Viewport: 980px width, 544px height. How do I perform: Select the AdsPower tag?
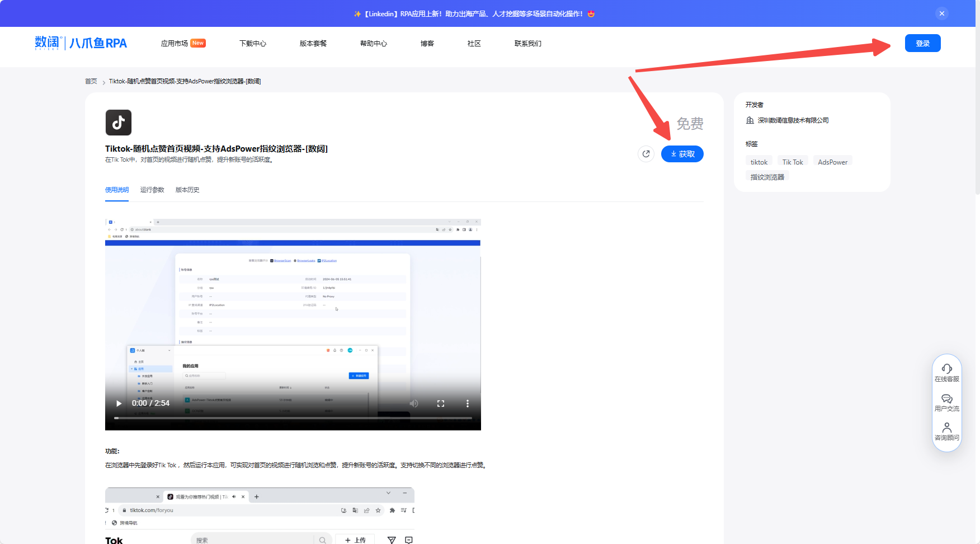point(832,162)
